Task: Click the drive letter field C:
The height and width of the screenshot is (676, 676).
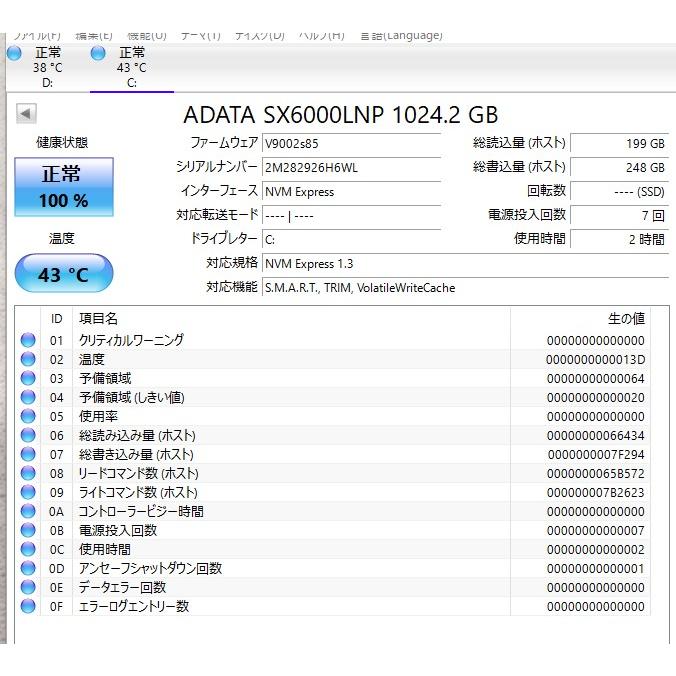Action: [x=351, y=240]
